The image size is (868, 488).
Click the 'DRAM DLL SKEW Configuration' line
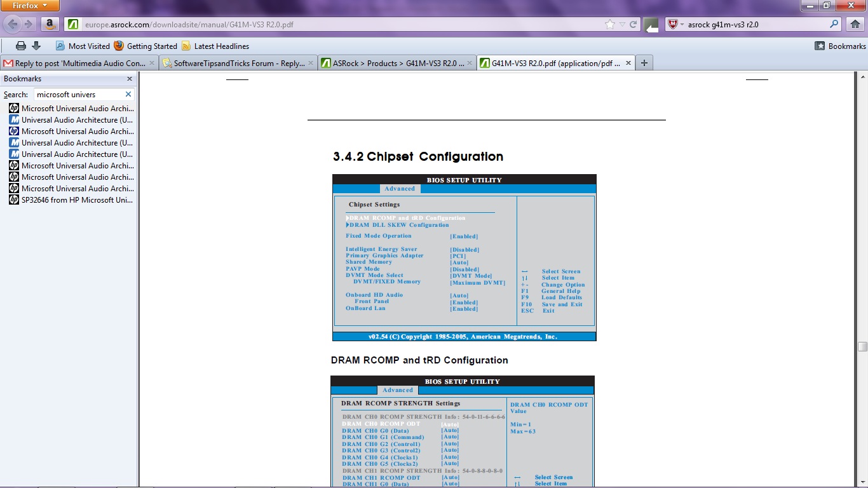pyautogui.click(x=398, y=225)
